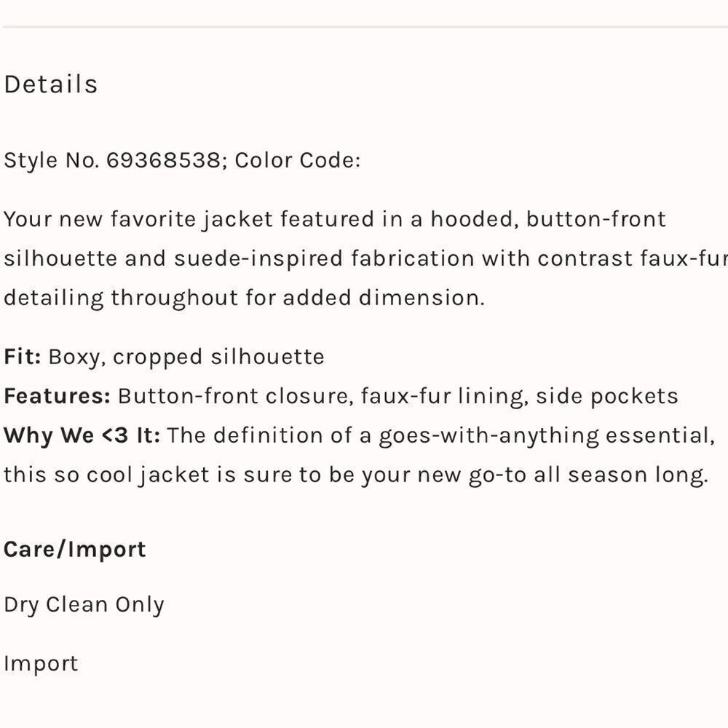Screen dimensions: 728x728
Task: Click the Color Code label
Action: click(x=297, y=160)
